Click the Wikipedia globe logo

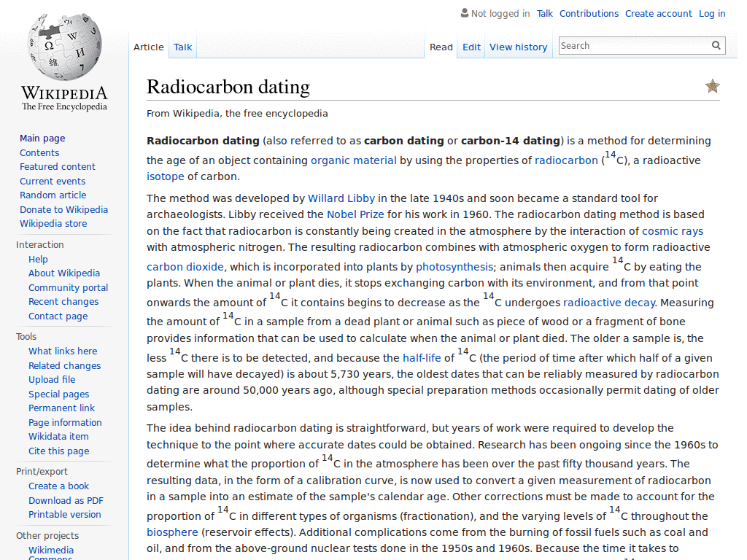point(64,47)
